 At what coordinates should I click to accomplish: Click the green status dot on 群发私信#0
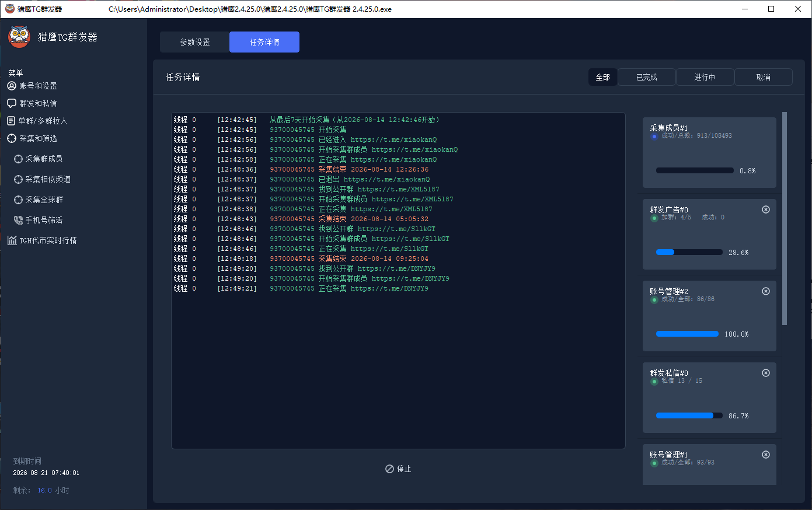[x=654, y=382]
